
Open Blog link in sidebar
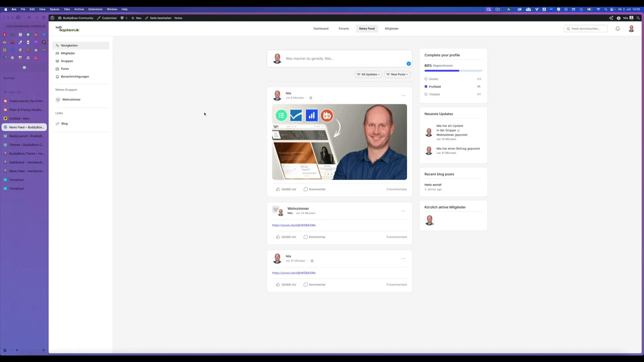coord(64,124)
